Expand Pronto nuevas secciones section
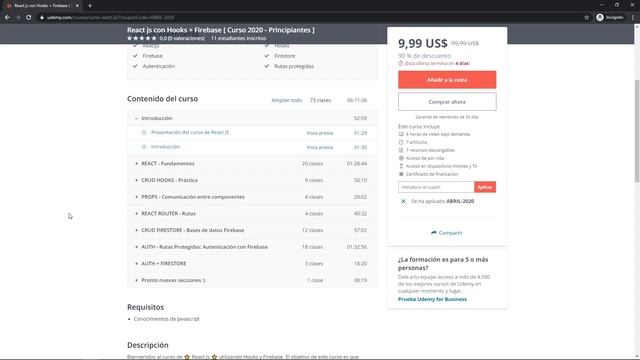 pyautogui.click(x=252, y=280)
